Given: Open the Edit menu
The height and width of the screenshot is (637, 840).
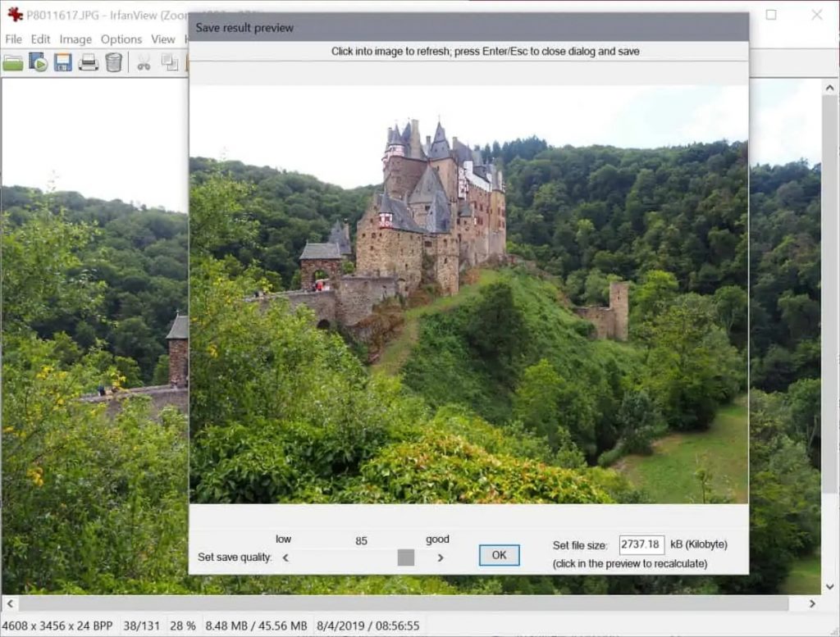Looking at the screenshot, I should (x=41, y=39).
